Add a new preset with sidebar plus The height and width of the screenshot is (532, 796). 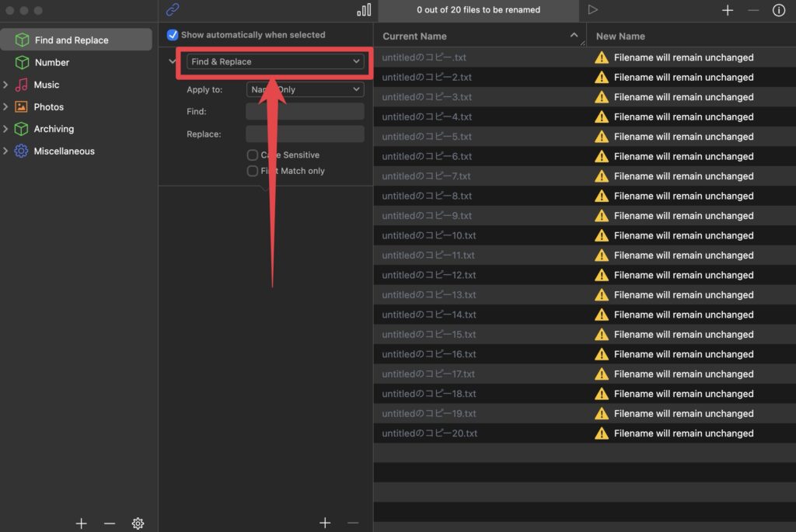81,523
